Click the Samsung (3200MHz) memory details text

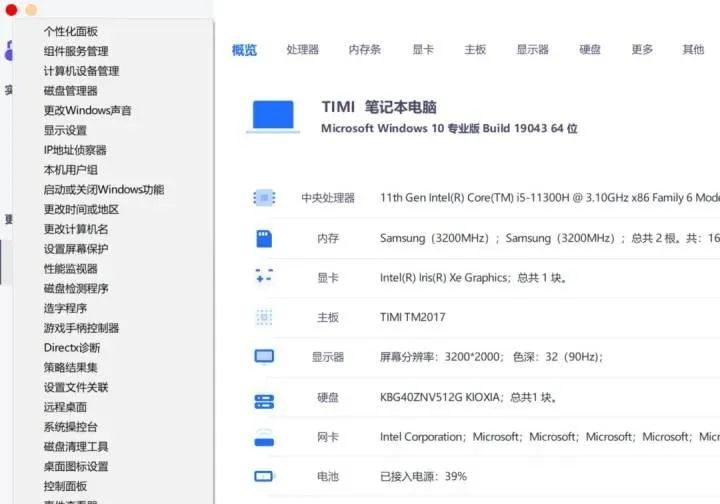click(550, 238)
